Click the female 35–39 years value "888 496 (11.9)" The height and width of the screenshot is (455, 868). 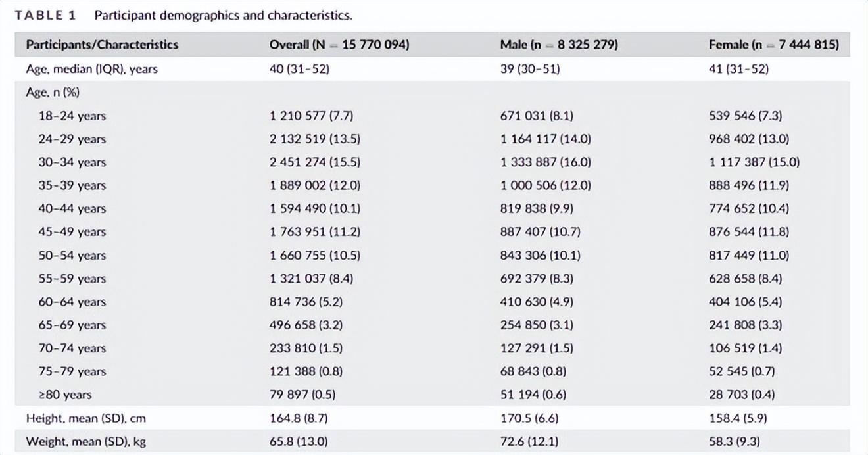749,185
